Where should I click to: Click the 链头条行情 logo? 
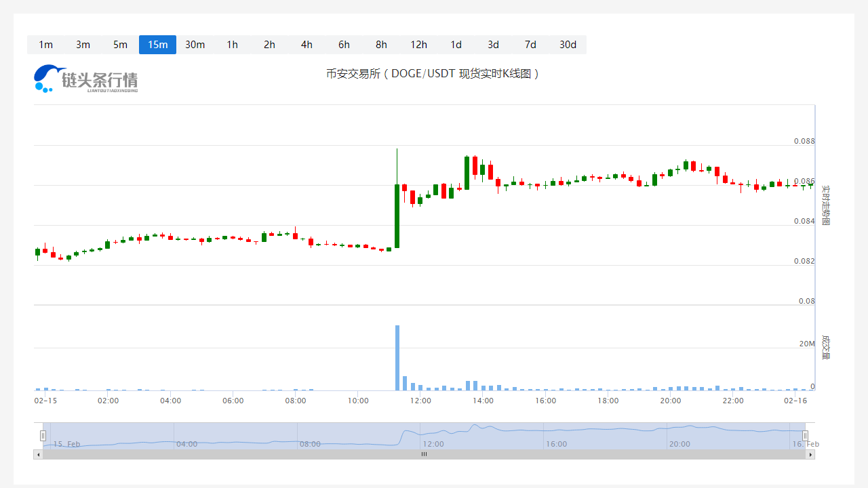[85, 79]
